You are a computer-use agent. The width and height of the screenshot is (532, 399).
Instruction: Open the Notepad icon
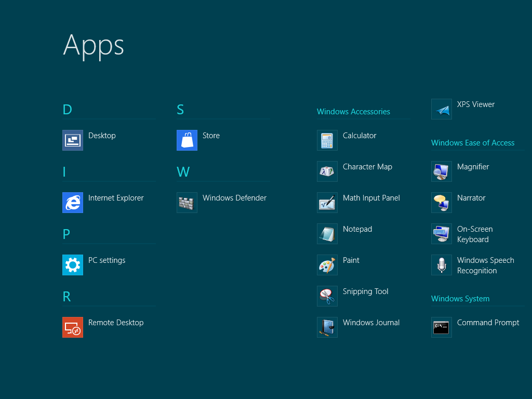[327, 234]
